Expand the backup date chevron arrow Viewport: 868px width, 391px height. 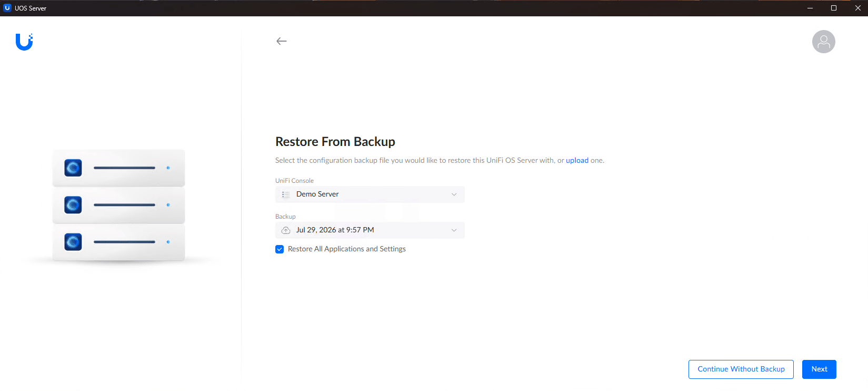click(454, 230)
